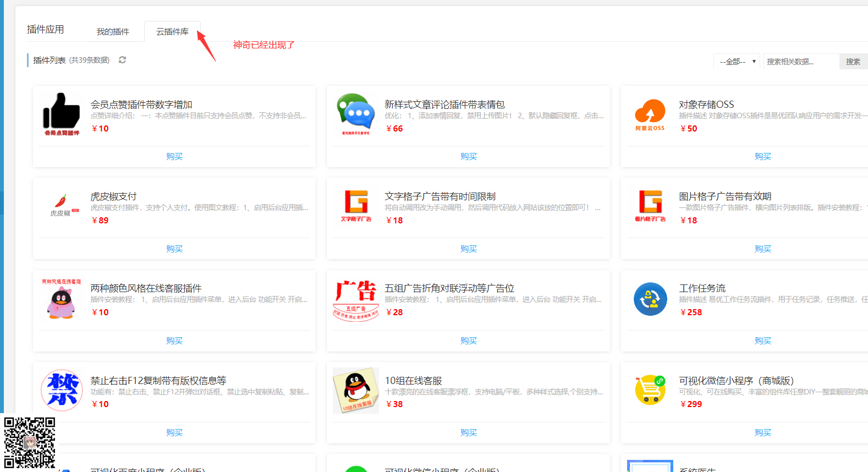Click the chat bubble 文章评论插件 icon
The width and height of the screenshot is (868, 472).
point(356,114)
